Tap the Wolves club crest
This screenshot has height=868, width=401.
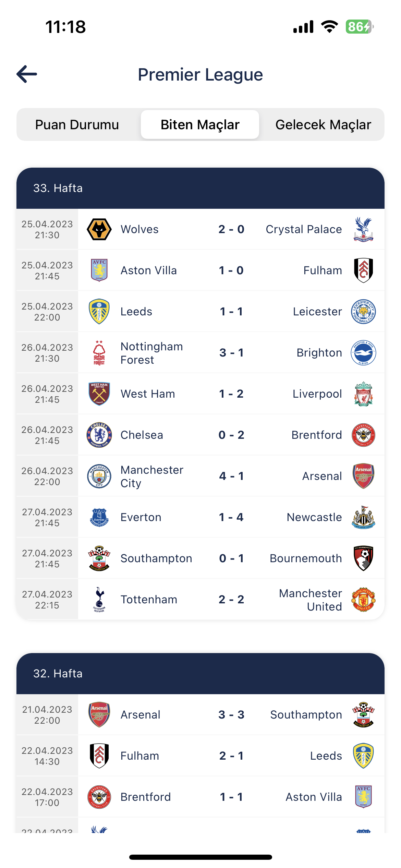coord(99,229)
